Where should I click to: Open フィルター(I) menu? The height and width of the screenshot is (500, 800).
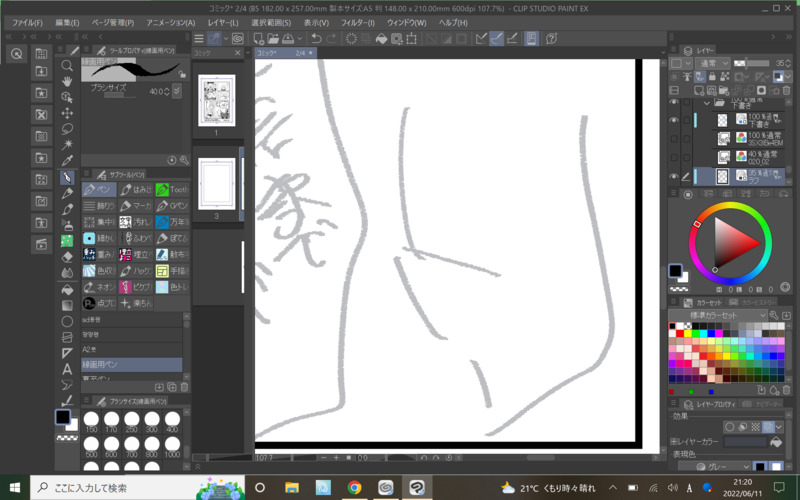pos(357,22)
